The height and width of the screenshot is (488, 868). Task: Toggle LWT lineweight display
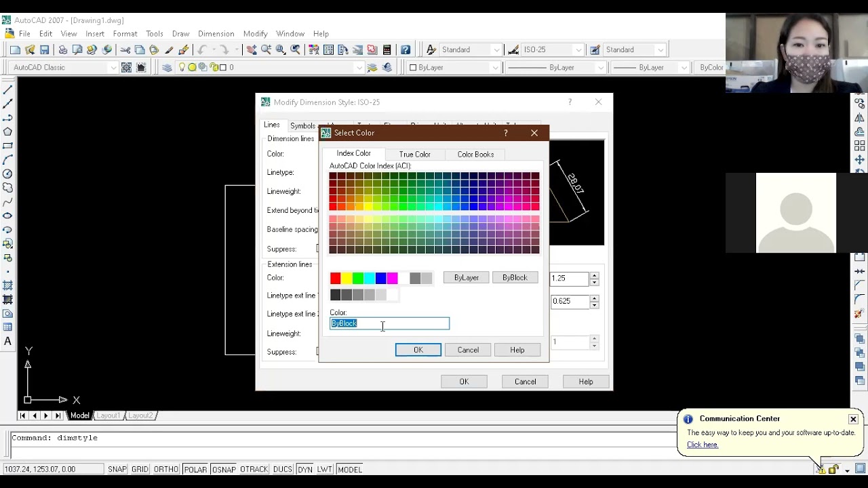pyautogui.click(x=324, y=469)
